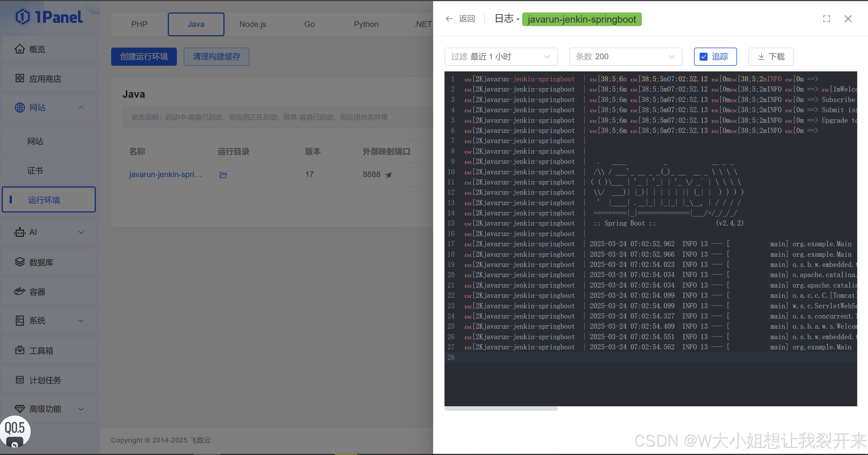Click the 1Panel logo
The width and height of the screenshot is (868, 455).
pos(48,17)
